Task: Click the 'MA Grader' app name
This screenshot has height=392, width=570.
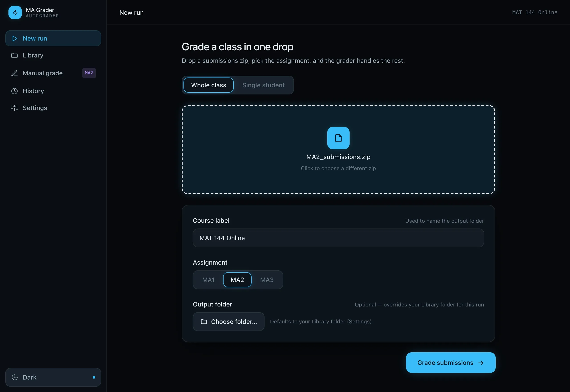Action: [40, 10]
